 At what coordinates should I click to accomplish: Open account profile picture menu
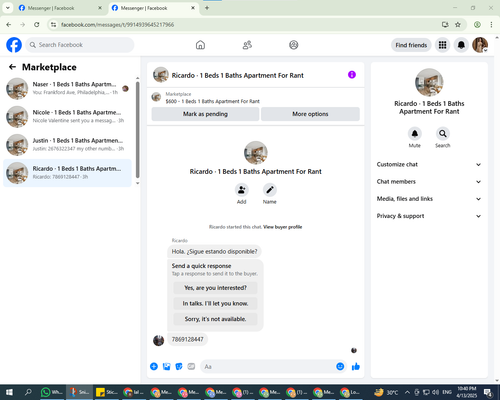[x=480, y=45]
